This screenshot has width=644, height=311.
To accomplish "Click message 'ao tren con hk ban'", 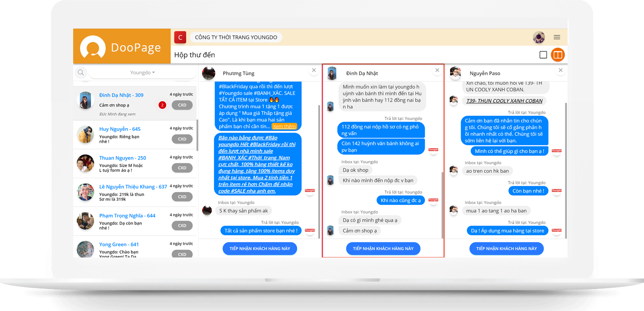I will [x=487, y=171].
